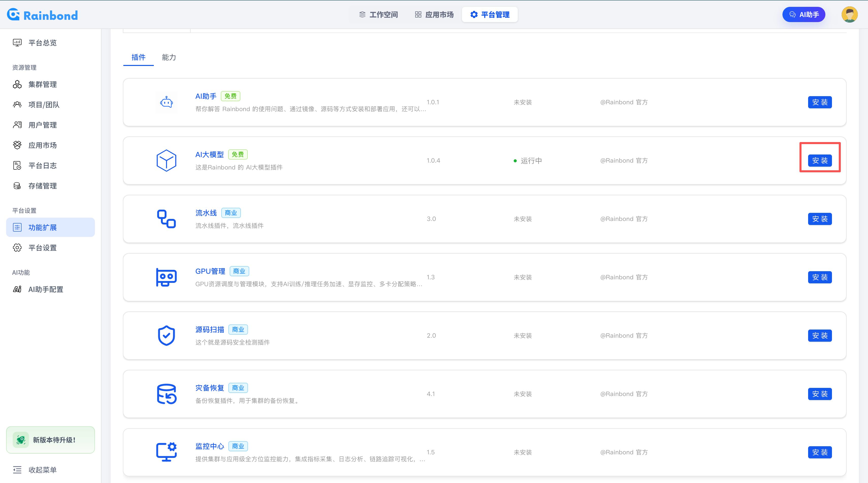Image resolution: width=868 pixels, height=483 pixels.
Task: Open 存储管理 sidebar item
Action: (x=51, y=186)
